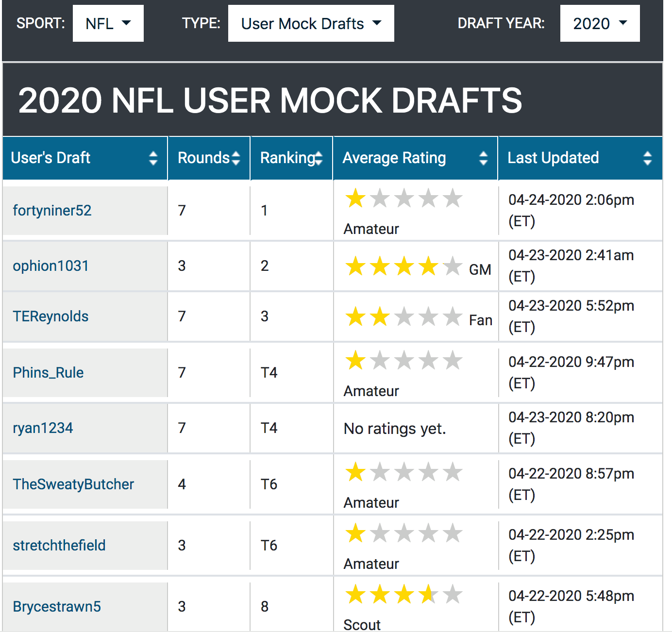
Task: Click the "SPORT:" filter label
Action: (41, 23)
